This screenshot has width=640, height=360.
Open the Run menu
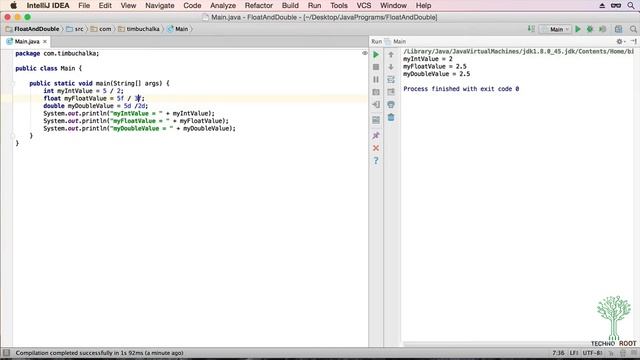314,6
